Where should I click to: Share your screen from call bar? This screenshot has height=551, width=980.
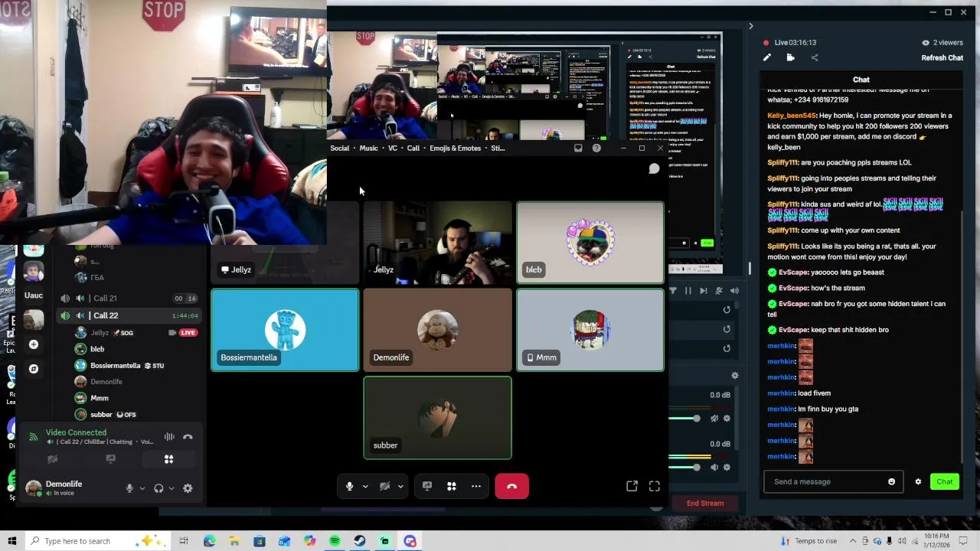pos(427,487)
